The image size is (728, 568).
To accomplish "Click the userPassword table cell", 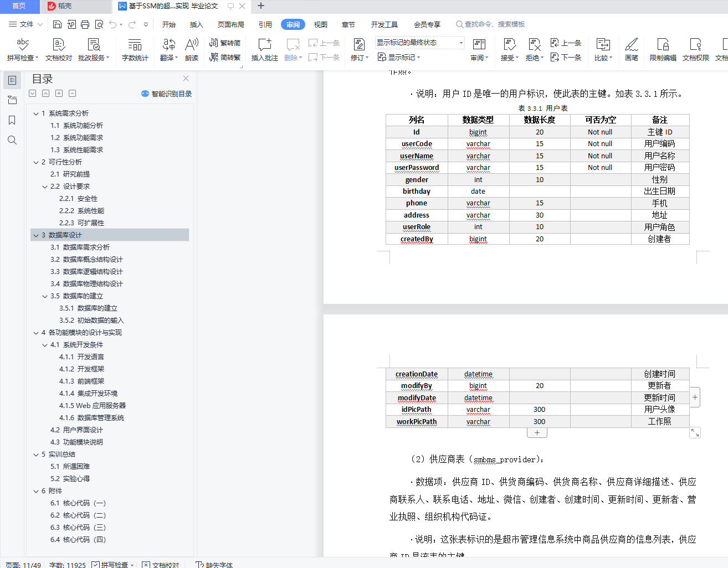I will click(417, 168).
